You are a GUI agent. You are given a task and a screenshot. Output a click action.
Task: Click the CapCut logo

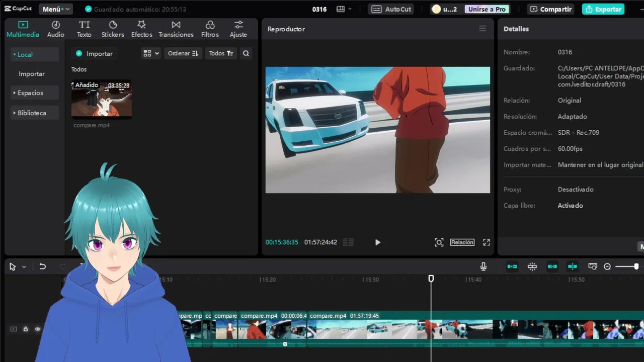click(18, 9)
